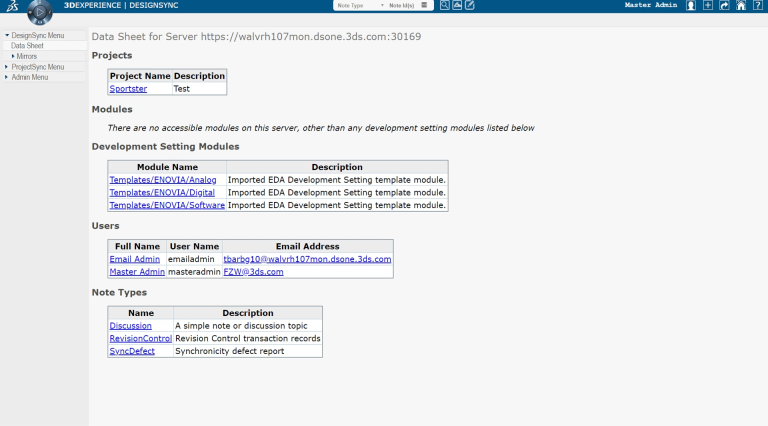Go to home via house icon

741,6
